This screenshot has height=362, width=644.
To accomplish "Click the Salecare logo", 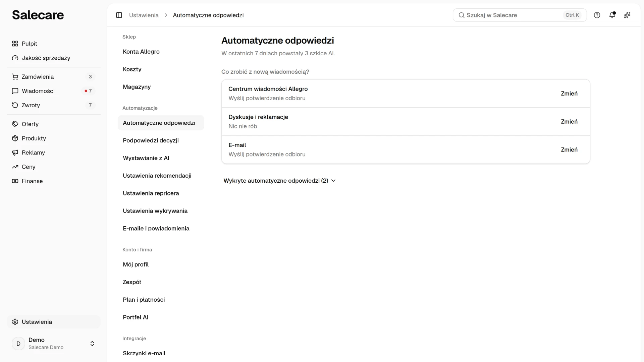I will (x=38, y=15).
